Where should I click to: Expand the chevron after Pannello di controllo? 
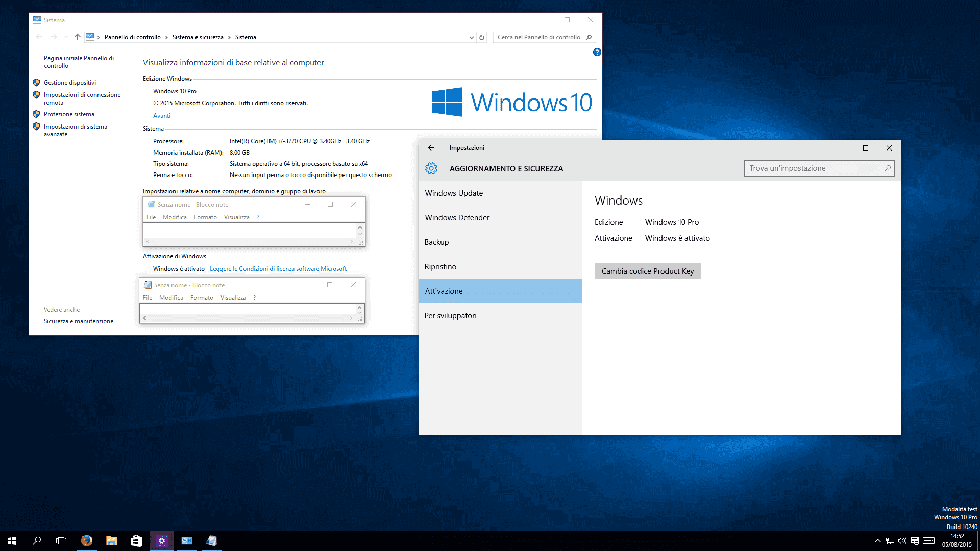point(166,37)
